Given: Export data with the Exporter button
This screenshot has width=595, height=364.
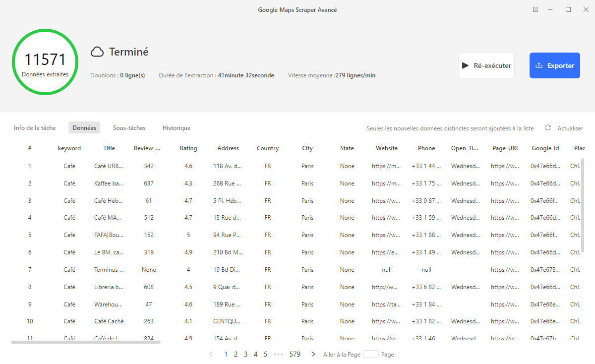Looking at the screenshot, I should 555,65.
